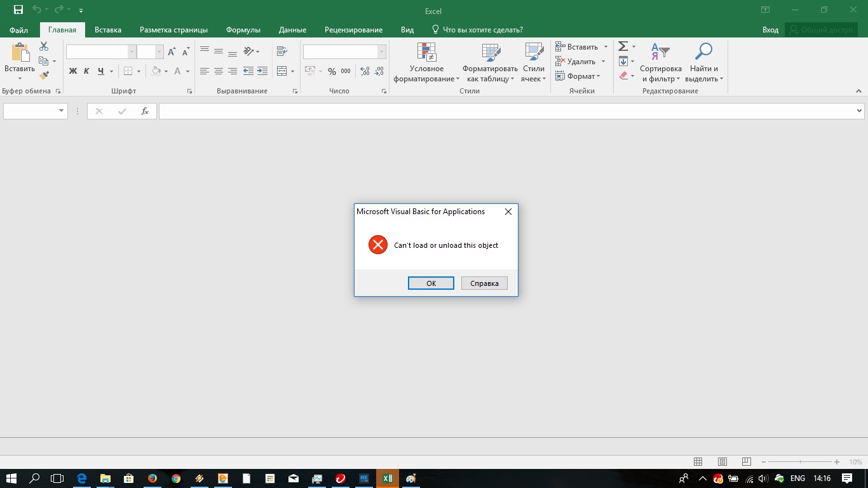Collapse the ribbon with the chevron
The image size is (868, 488).
pyautogui.click(x=859, y=91)
